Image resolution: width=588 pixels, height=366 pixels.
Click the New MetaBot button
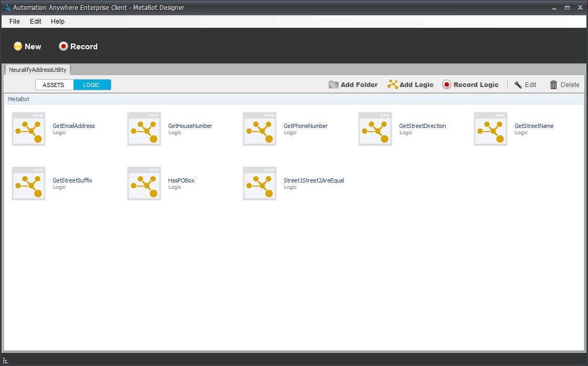(27, 47)
